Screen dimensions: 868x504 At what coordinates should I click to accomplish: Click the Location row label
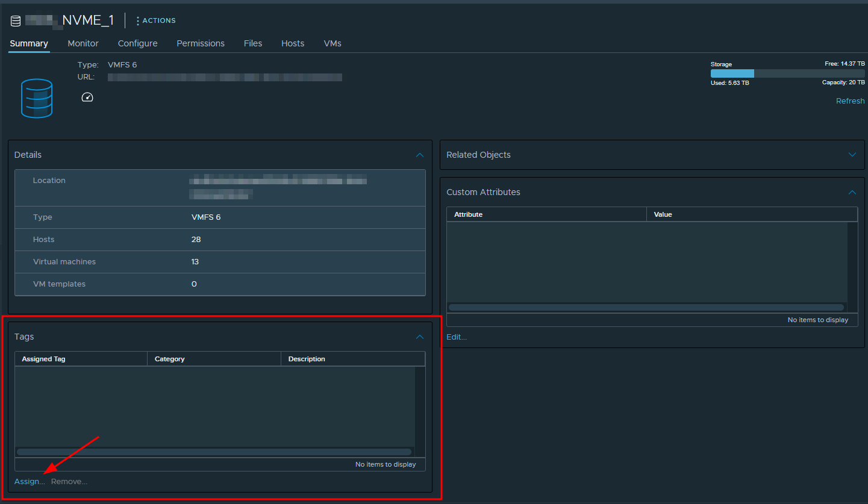(49, 181)
